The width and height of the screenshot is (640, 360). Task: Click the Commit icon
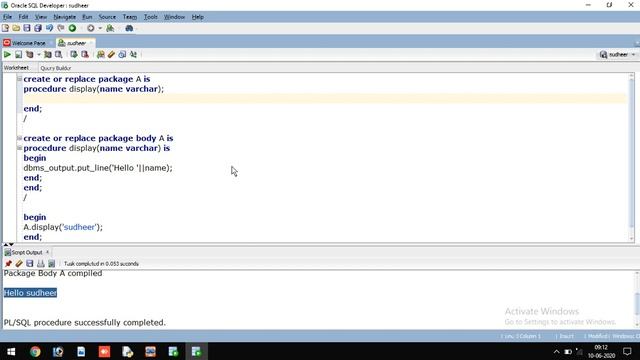click(74, 54)
